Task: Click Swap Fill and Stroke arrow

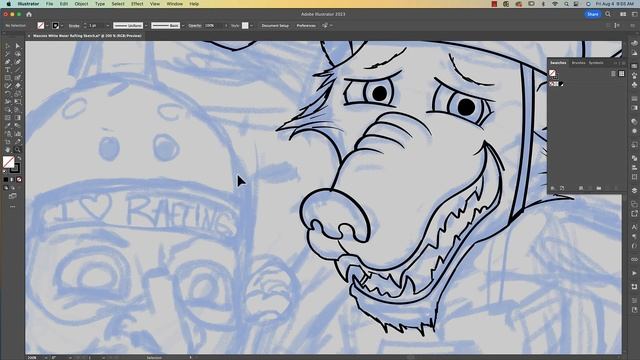Action: (x=19, y=158)
